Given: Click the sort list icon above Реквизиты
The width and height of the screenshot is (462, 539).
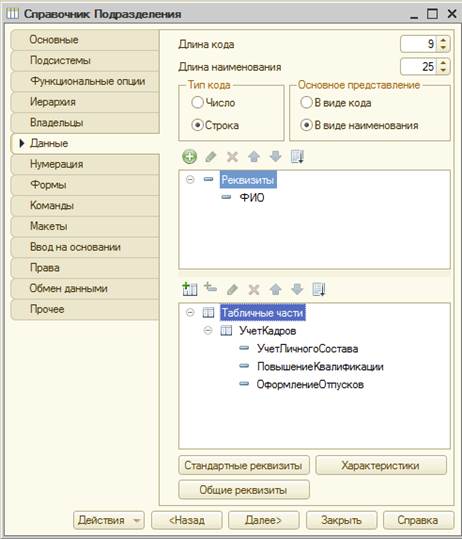Looking at the screenshot, I should (297, 157).
